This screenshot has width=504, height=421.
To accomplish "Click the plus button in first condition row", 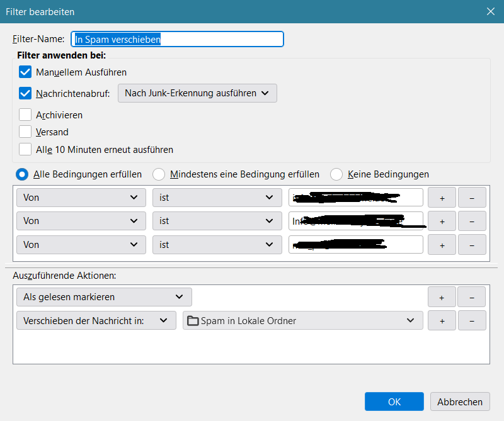I will tap(442, 198).
